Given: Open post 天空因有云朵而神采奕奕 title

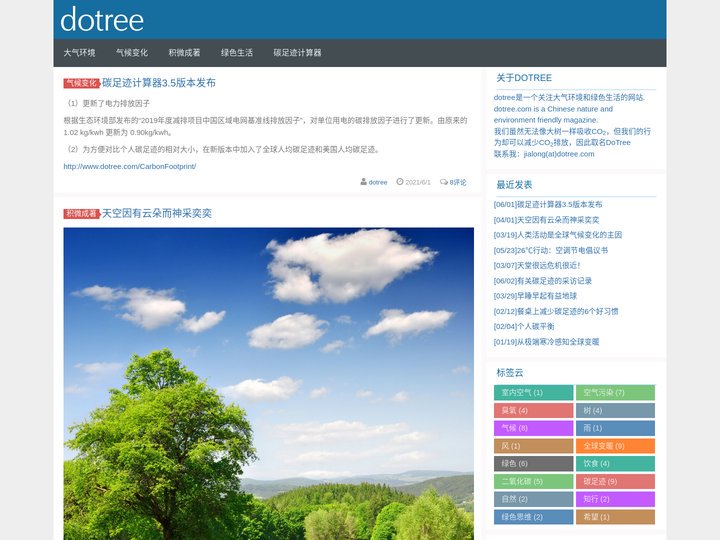Looking at the screenshot, I should [x=157, y=213].
